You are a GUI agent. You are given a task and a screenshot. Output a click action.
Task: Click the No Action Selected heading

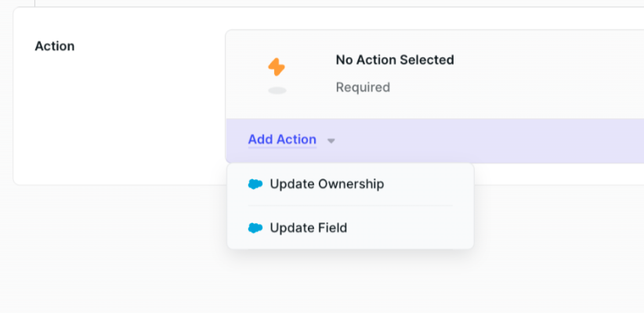(x=395, y=59)
